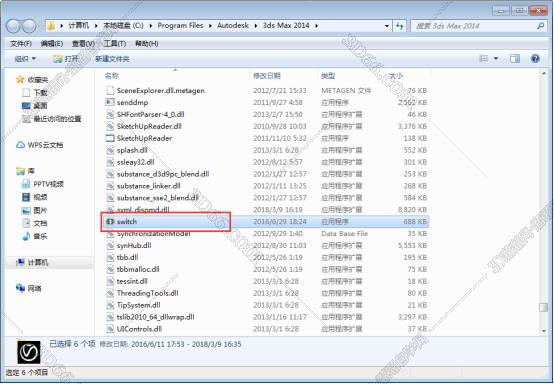Image resolution: width=554 pixels, height=384 pixels.
Task: Click the SketchUpReader application icon
Action: tap(110, 138)
